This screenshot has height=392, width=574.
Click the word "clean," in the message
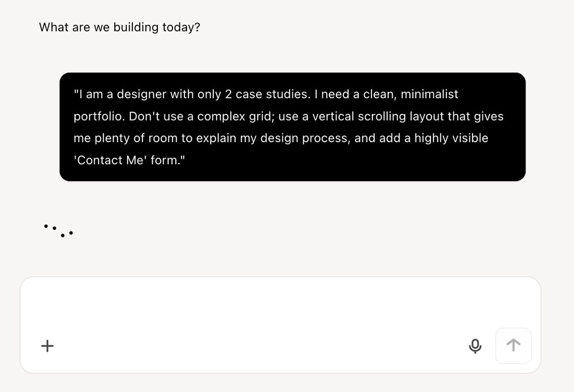tap(380, 94)
